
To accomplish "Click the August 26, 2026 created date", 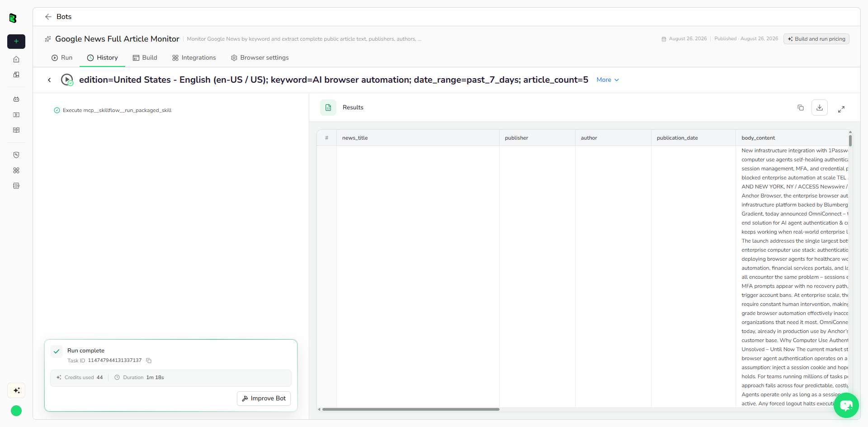I will tap(688, 39).
